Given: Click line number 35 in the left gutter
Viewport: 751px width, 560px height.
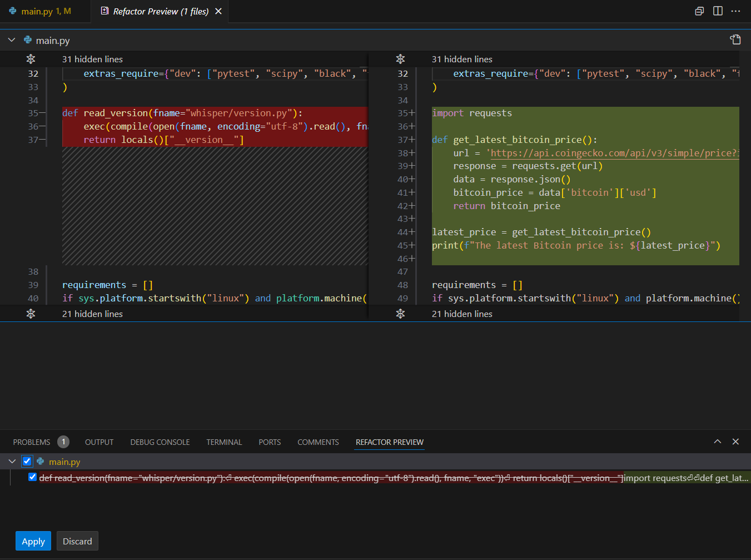Looking at the screenshot, I should (x=33, y=113).
